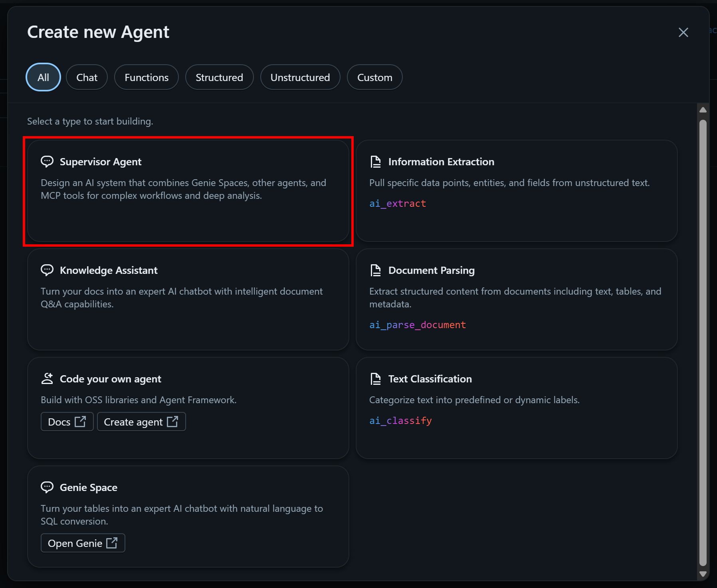The height and width of the screenshot is (588, 717).
Task: Select the All filter tab
Action: pos(43,77)
